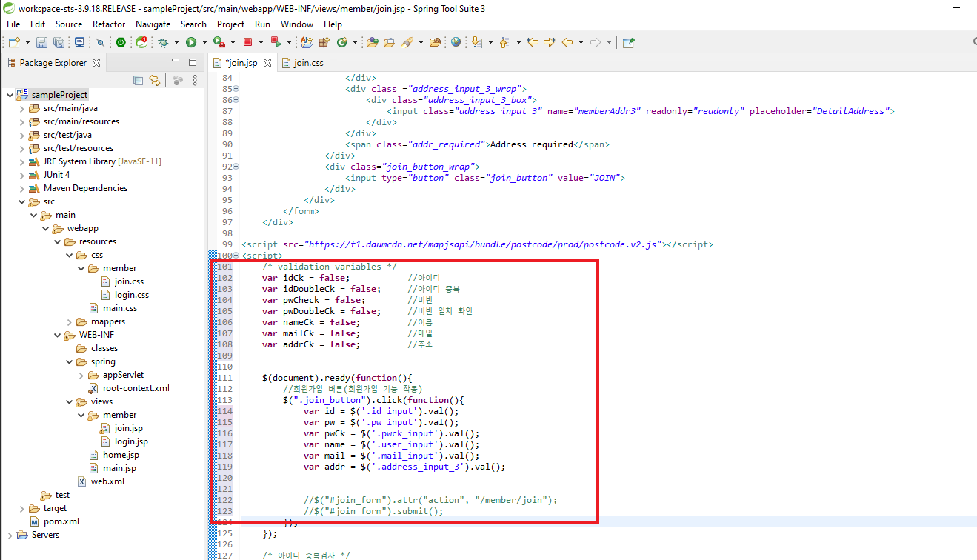
Task: Click the red Stop square icon
Action: coord(247,42)
